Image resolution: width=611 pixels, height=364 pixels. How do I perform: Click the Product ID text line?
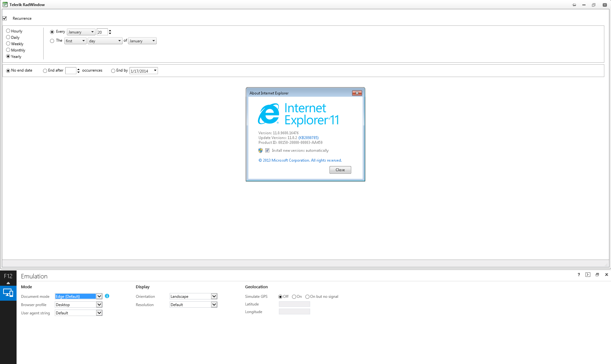290,143
